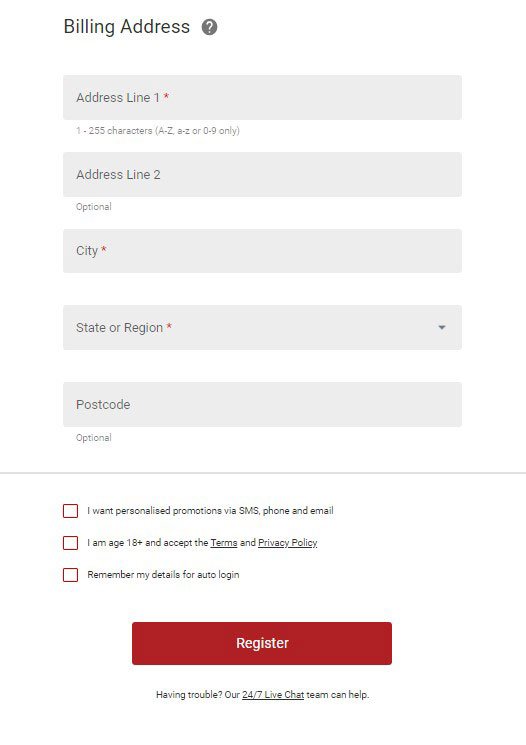Viewport: 526px width, 745px height.
Task: Click into the City field
Action: (262, 251)
